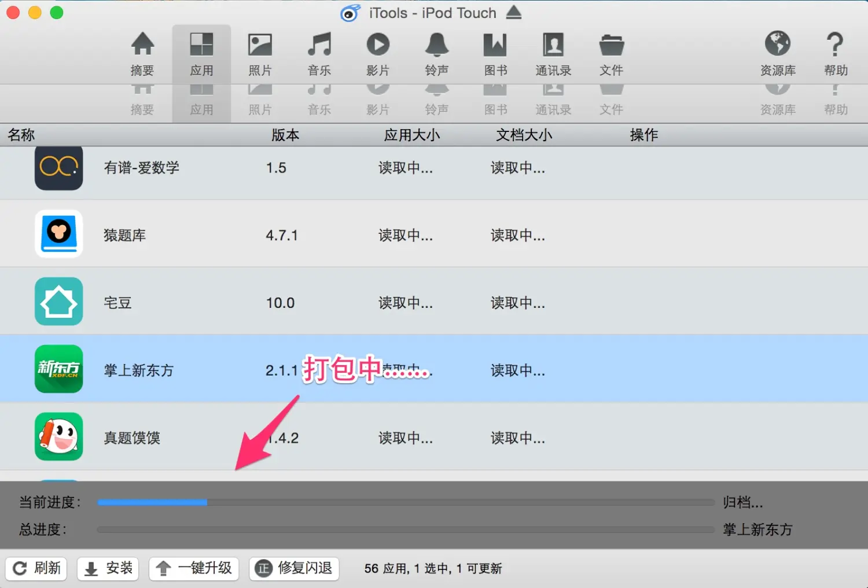Sort by the 文档大小 column header
This screenshot has height=588, width=868.
(x=524, y=135)
